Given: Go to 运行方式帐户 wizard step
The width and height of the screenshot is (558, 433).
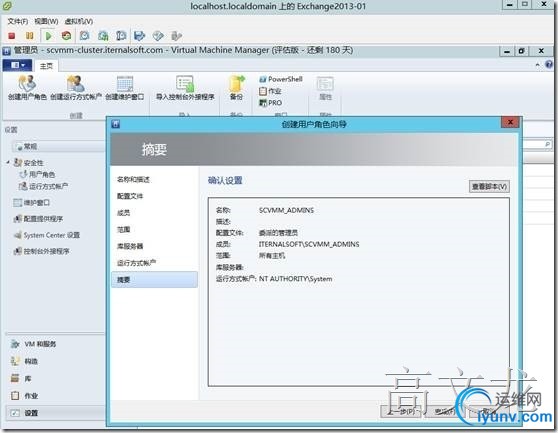Looking at the screenshot, I should (x=137, y=263).
